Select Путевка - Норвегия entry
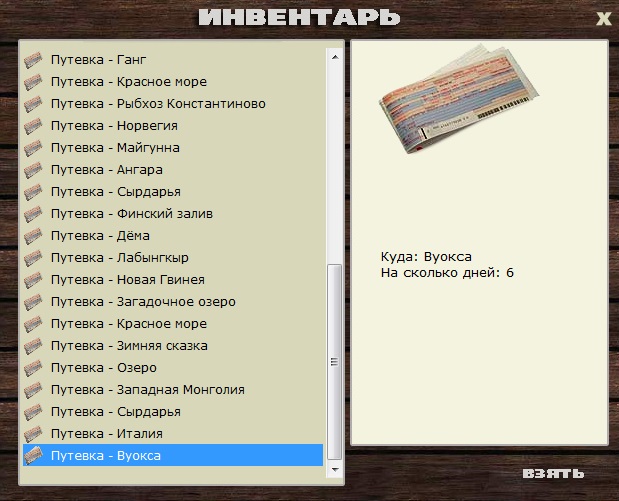The width and height of the screenshot is (619, 501). pyautogui.click(x=173, y=126)
